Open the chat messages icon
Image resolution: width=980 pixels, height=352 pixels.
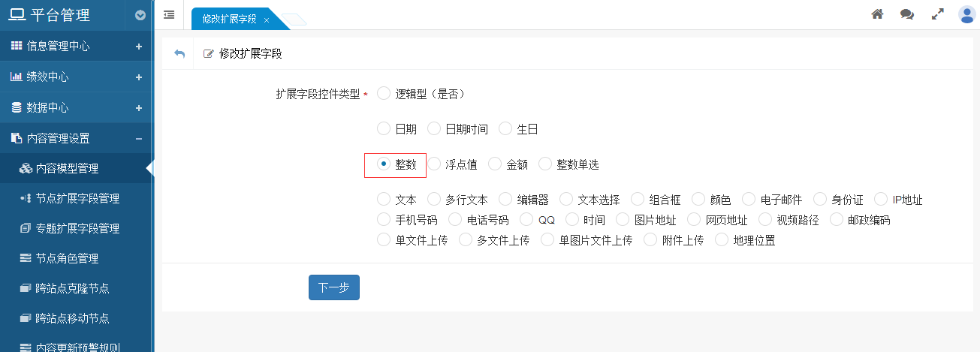907,14
